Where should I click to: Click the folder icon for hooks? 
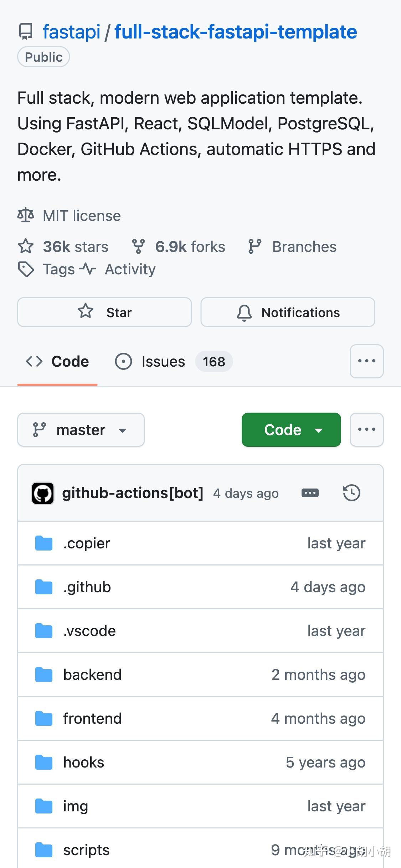44,763
